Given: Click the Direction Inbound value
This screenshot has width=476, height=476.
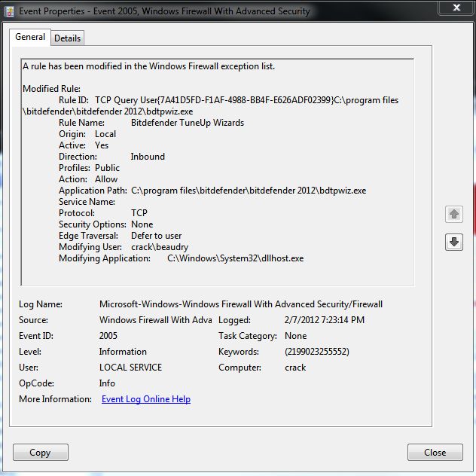Looking at the screenshot, I should pyautogui.click(x=148, y=157).
